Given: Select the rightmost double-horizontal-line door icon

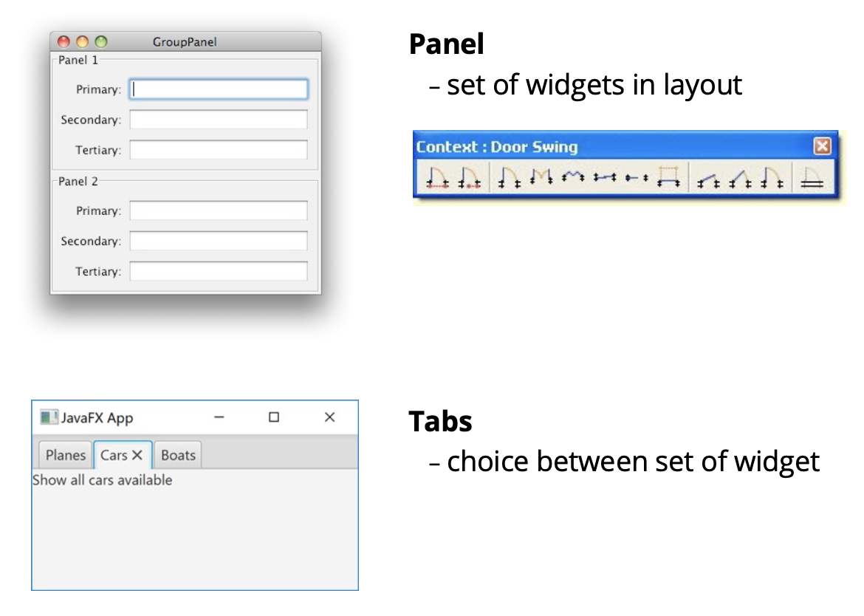Looking at the screenshot, I should [812, 179].
